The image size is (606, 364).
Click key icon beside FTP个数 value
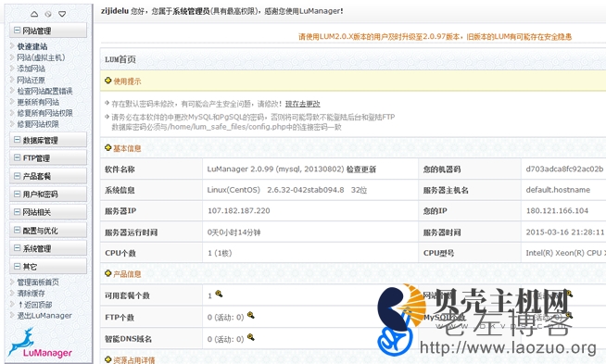251,315
